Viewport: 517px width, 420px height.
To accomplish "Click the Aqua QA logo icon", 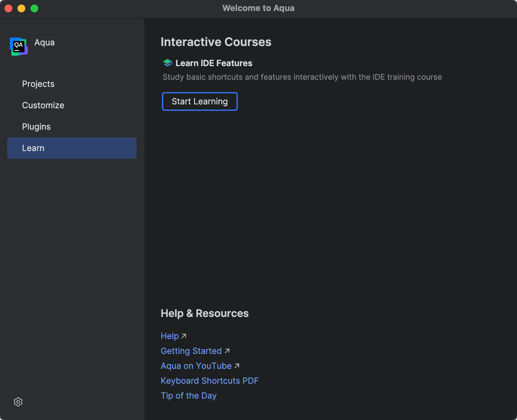I will 19,47.
